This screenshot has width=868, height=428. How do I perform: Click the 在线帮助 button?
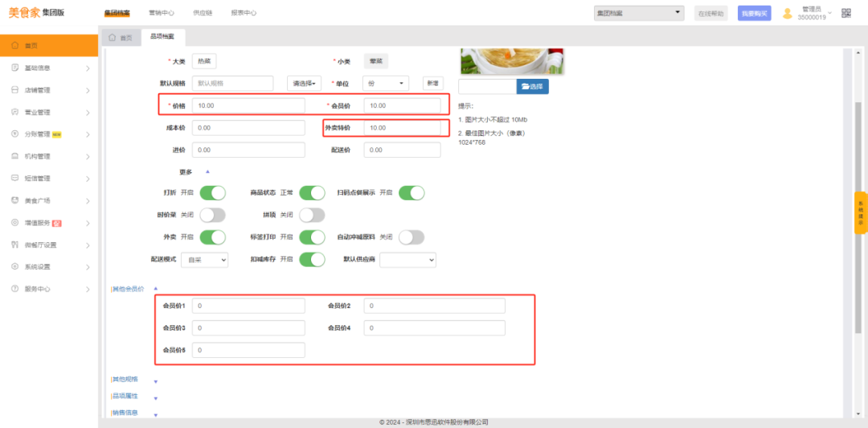tap(710, 14)
